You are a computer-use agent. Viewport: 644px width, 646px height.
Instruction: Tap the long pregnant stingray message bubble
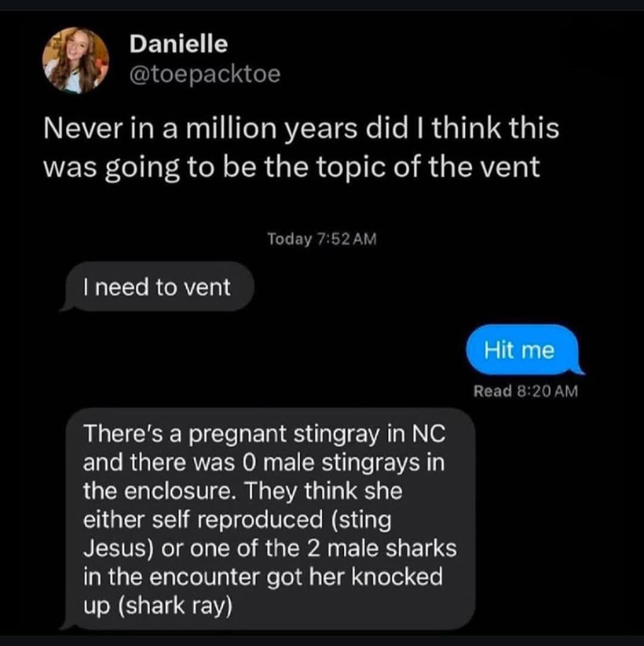(268, 518)
